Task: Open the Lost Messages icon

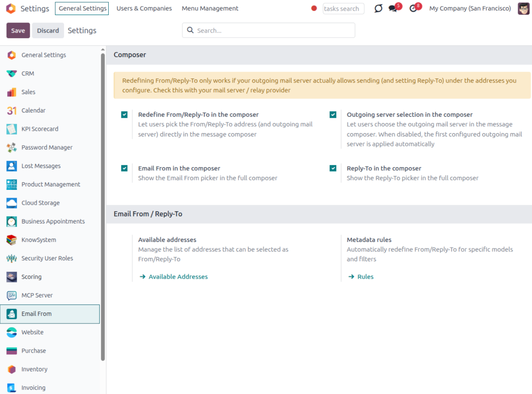Action: pos(12,166)
